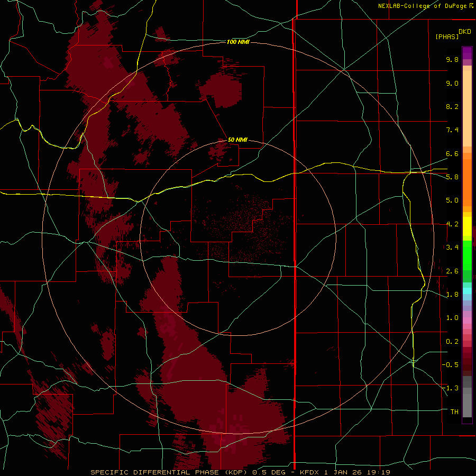476x476 pixels.
Task: Click the 2.6 scale value
Action: (x=452, y=271)
